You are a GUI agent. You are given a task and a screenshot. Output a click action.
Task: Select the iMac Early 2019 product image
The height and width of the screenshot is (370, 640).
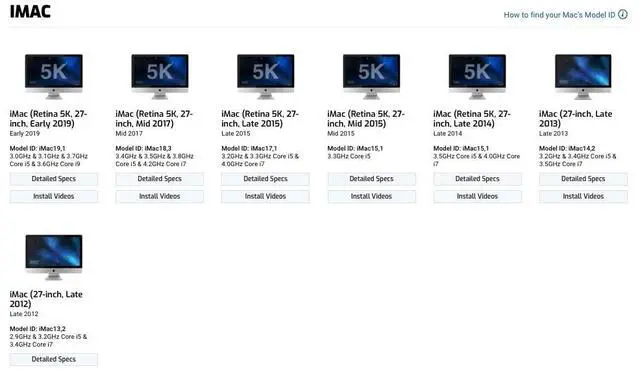pos(54,76)
